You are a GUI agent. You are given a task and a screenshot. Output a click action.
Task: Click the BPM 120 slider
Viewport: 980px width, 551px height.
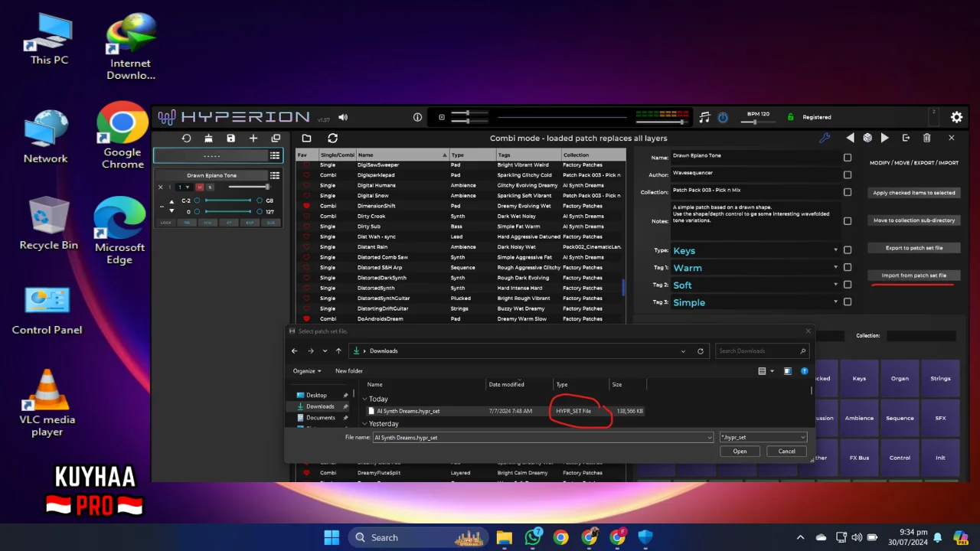pyautogui.click(x=758, y=122)
